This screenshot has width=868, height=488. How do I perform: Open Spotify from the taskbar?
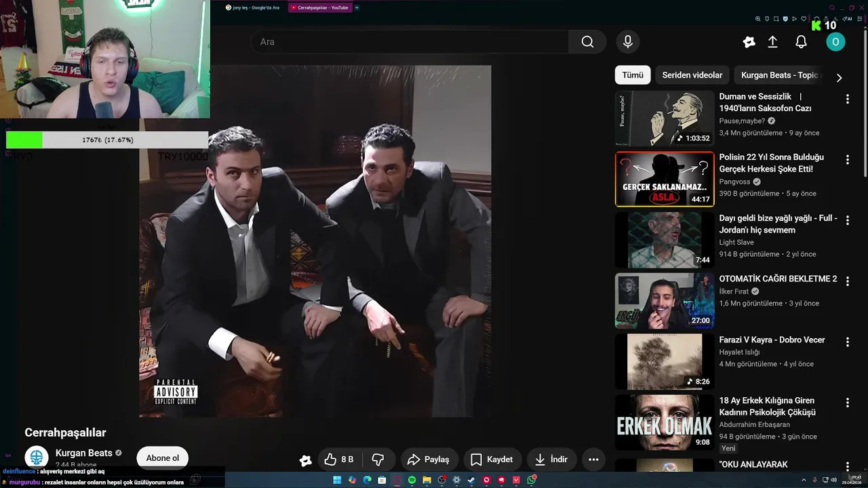(412, 480)
